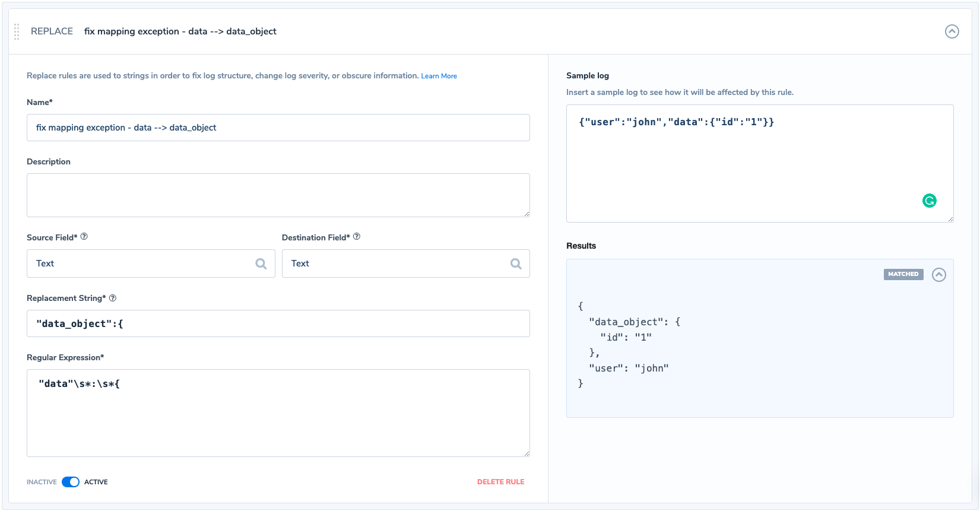Open Source Field help tooltip icon
The image size is (980, 511).
(x=84, y=237)
